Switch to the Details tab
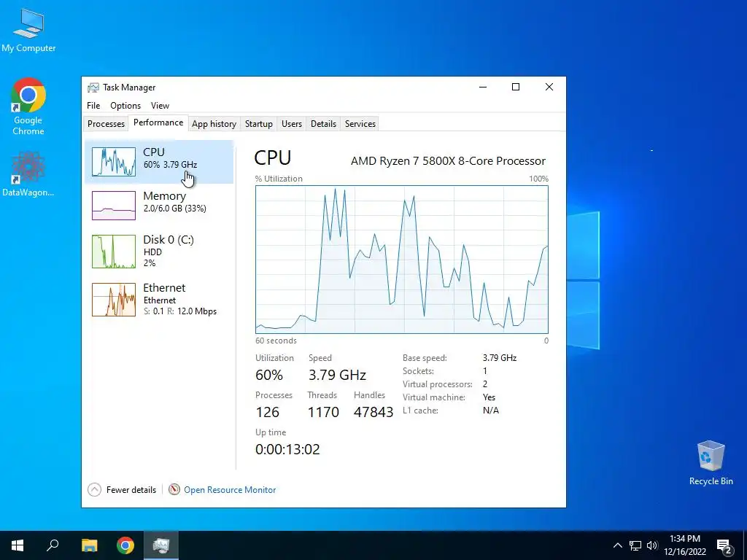 coord(323,124)
